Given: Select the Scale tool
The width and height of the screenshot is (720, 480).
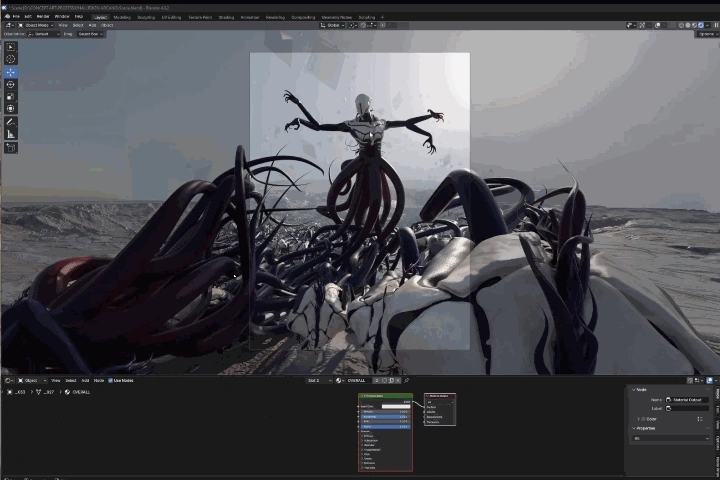Looking at the screenshot, I should click(x=11, y=96).
